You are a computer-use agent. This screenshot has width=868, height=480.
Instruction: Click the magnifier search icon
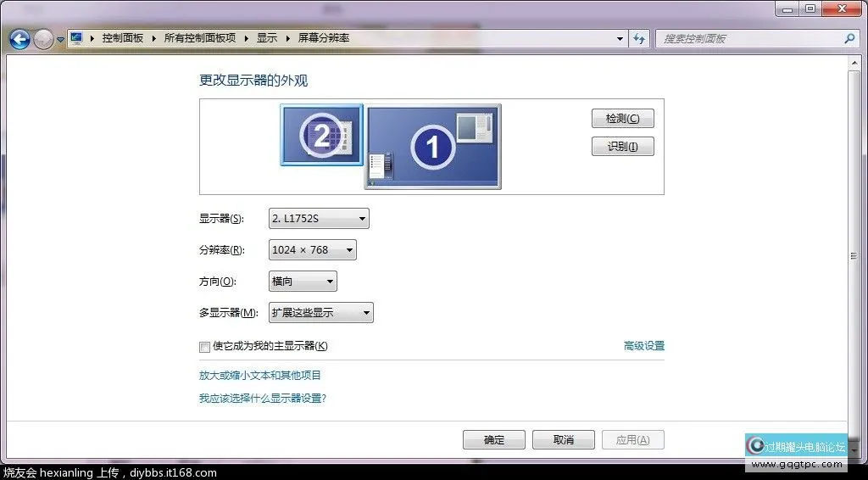tap(849, 38)
